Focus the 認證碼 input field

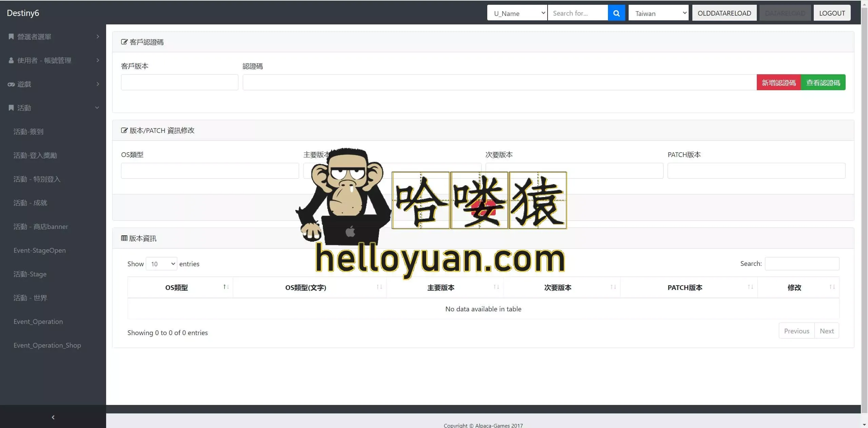coord(499,82)
